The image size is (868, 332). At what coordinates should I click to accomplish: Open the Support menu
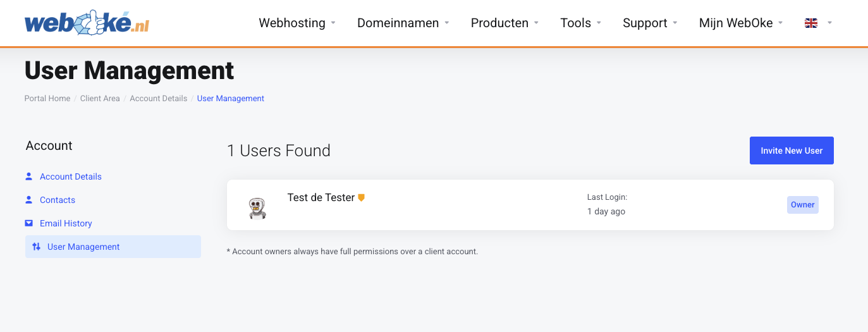651,23
